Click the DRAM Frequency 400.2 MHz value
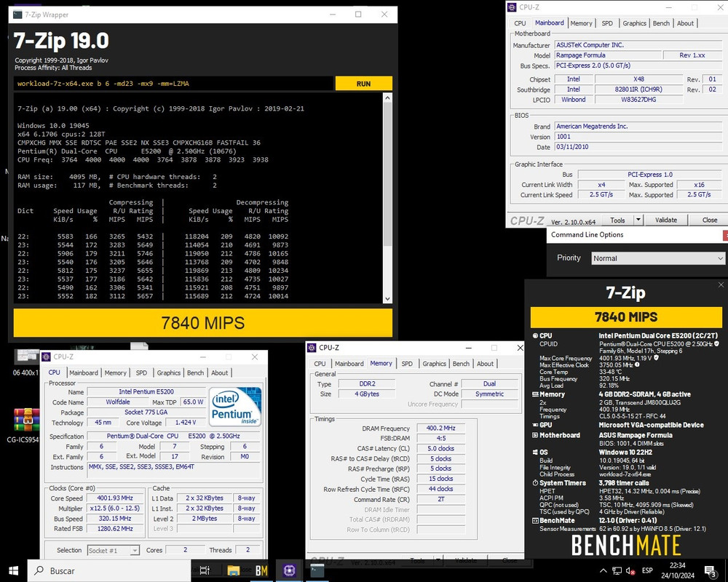Image resolution: width=728 pixels, height=582 pixels. tap(441, 428)
